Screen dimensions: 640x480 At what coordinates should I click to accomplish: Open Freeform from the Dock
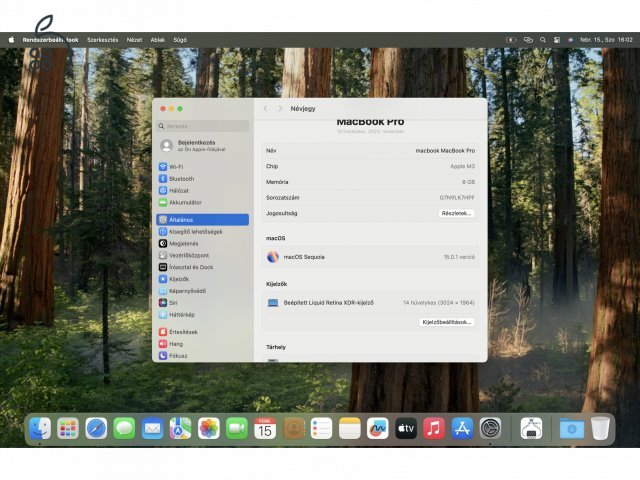tap(378, 429)
